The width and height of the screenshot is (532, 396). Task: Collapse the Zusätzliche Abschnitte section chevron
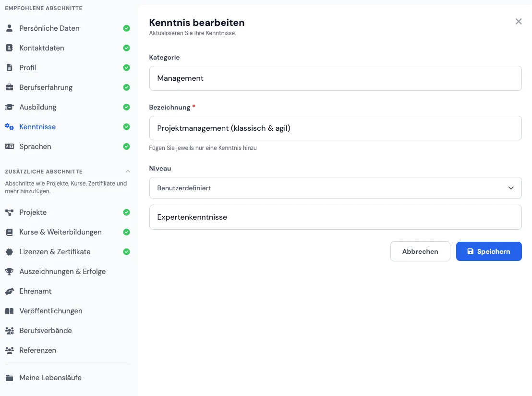pos(128,171)
